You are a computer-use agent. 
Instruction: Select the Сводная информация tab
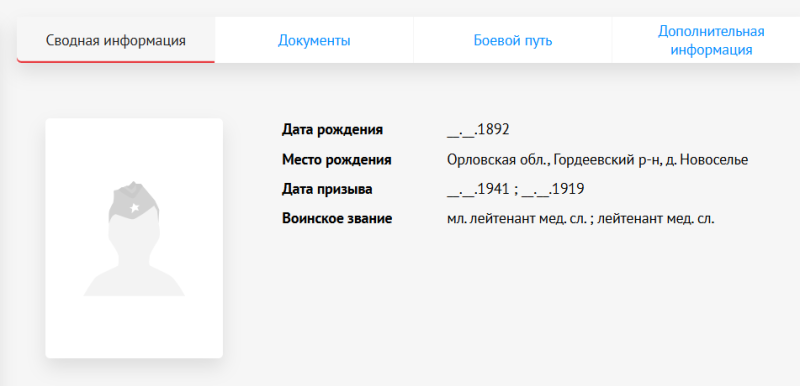click(x=116, y=40)
